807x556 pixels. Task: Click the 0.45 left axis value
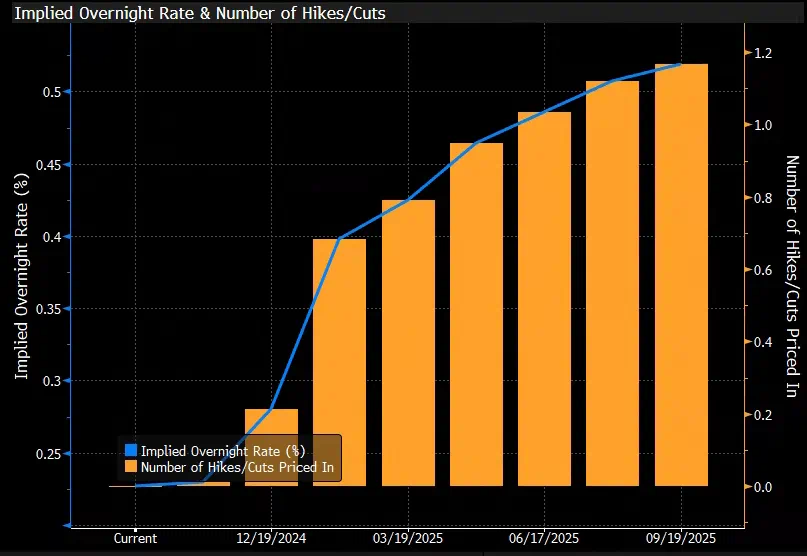48,165
